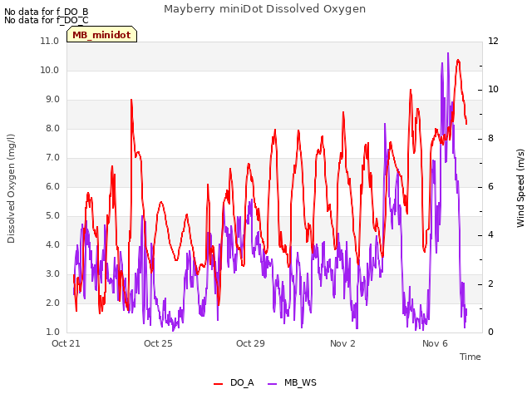The image size is (532, 399).
Task: Click the Oct 25 x-axis tick label
Action: pyautogui.click(x=158, y=343)
